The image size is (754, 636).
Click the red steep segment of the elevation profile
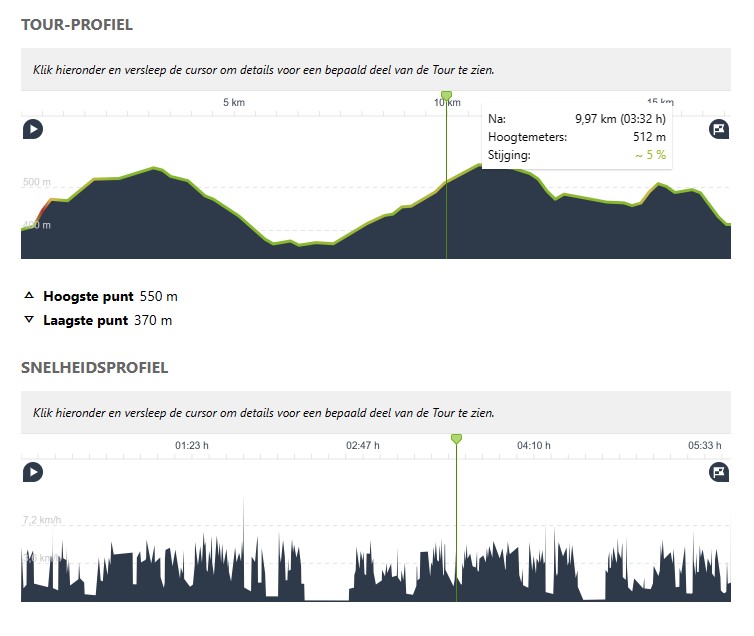point(40,212)
